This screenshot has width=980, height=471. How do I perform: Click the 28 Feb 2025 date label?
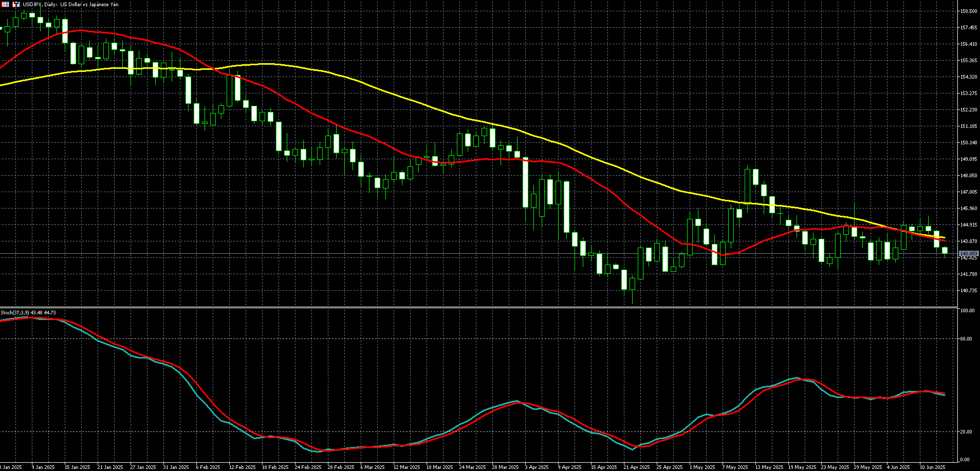(x=341, y=467)
